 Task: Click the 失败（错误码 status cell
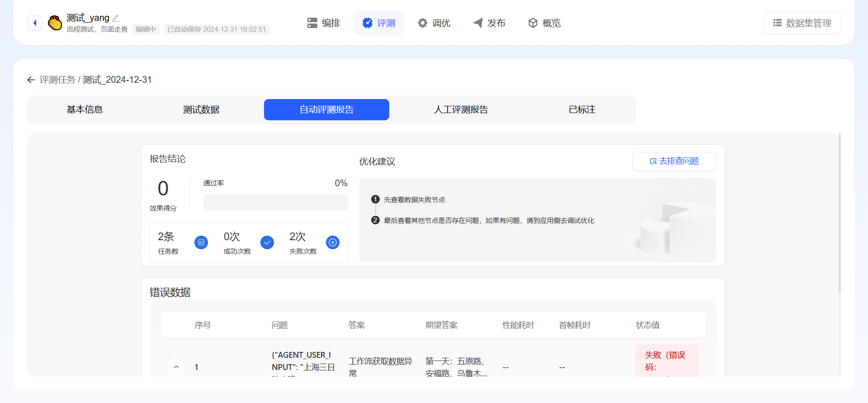coord(667,361)
